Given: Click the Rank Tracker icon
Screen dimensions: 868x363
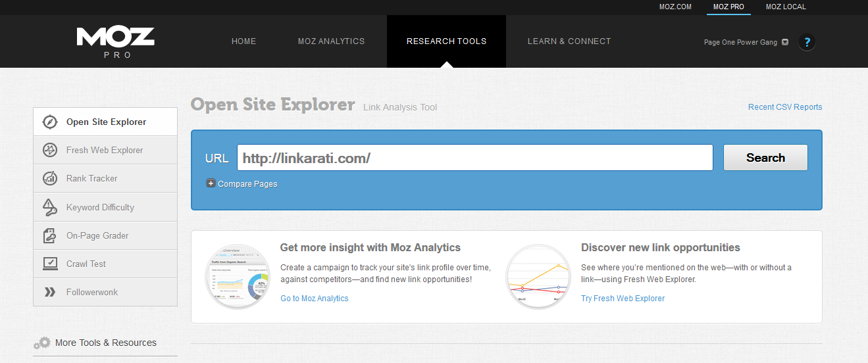Looking at the screenshot, I should (50, 178).
